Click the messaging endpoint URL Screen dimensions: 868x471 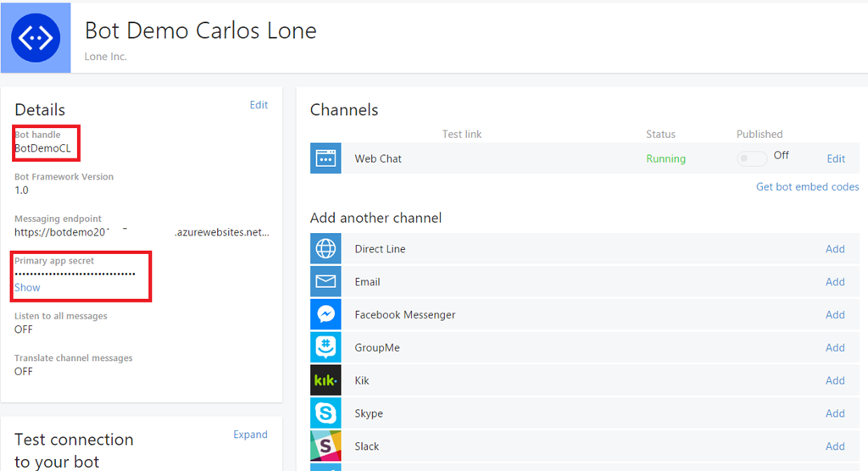coord(142,232)
